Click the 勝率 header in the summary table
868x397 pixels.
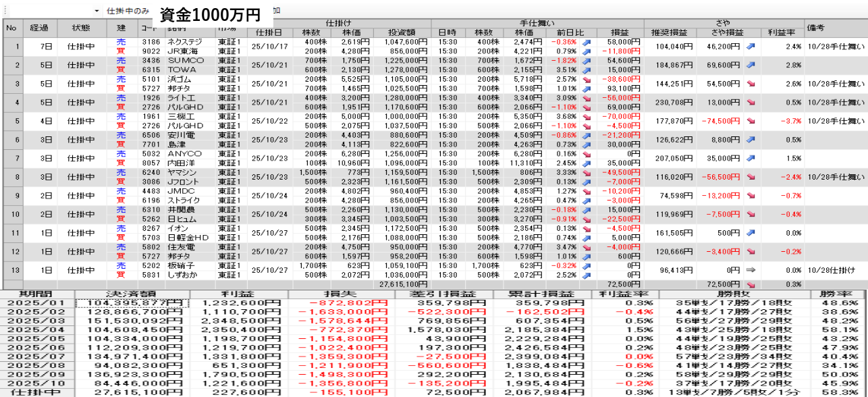pos(839,294)
